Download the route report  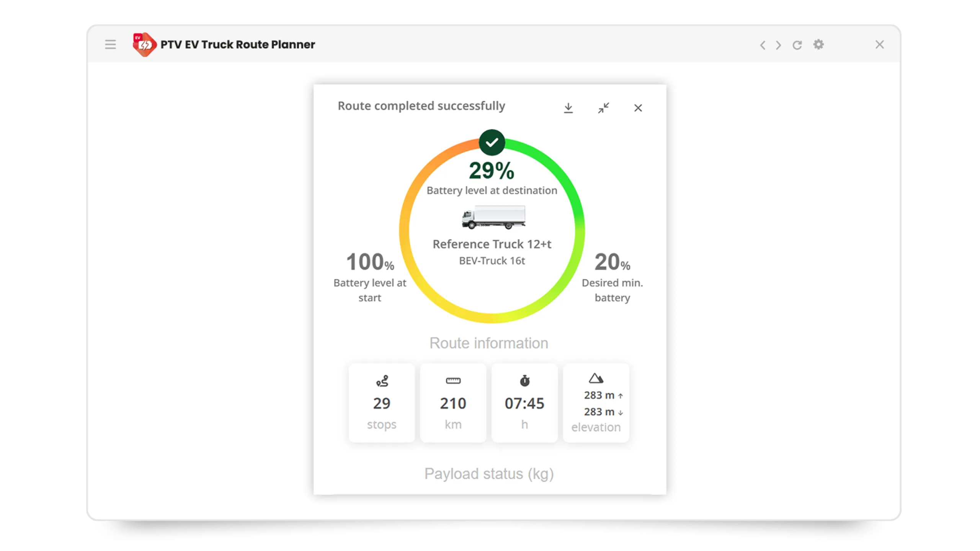(568, 108)
